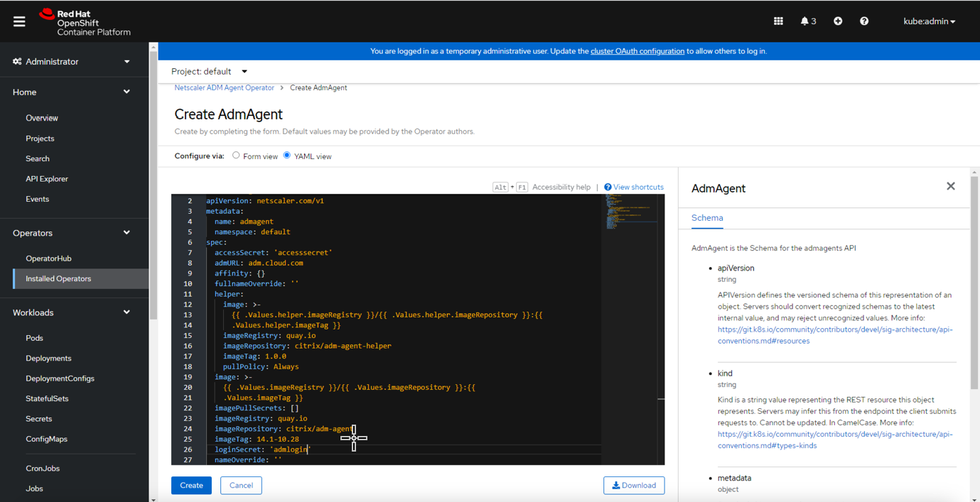
Task: Open the cluster OAuth configuration link
Action: click(637, 51)
